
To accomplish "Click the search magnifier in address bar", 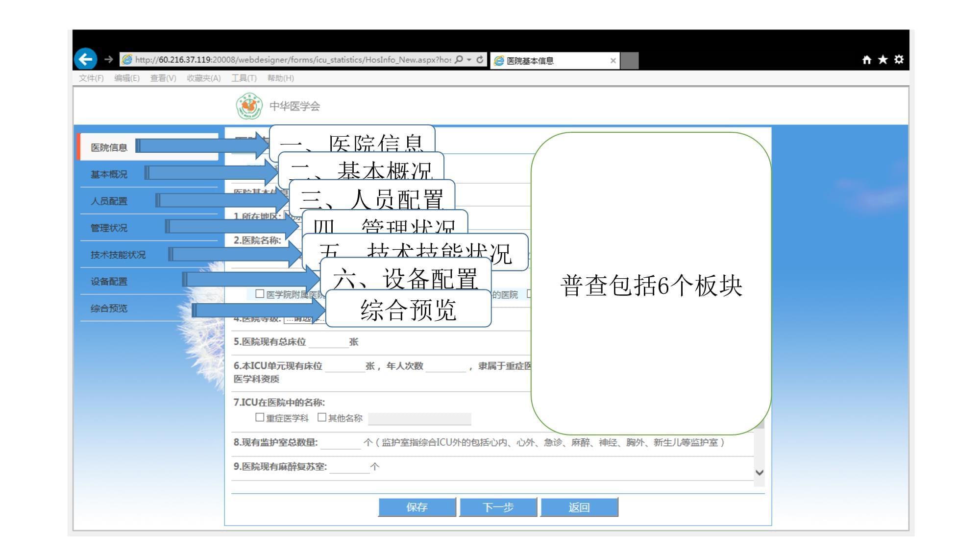I will pos(459,60).
